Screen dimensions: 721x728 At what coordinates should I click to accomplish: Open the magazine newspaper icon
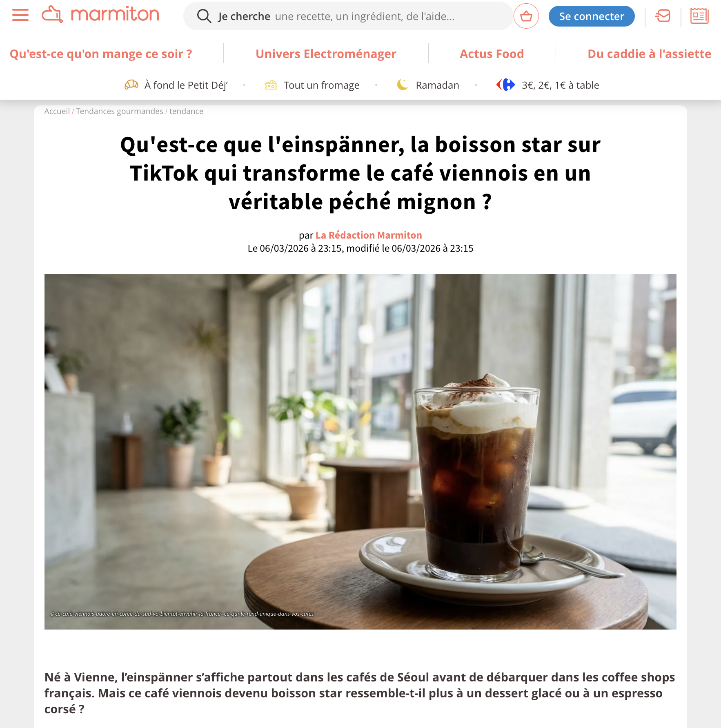(x=699, y=16)
